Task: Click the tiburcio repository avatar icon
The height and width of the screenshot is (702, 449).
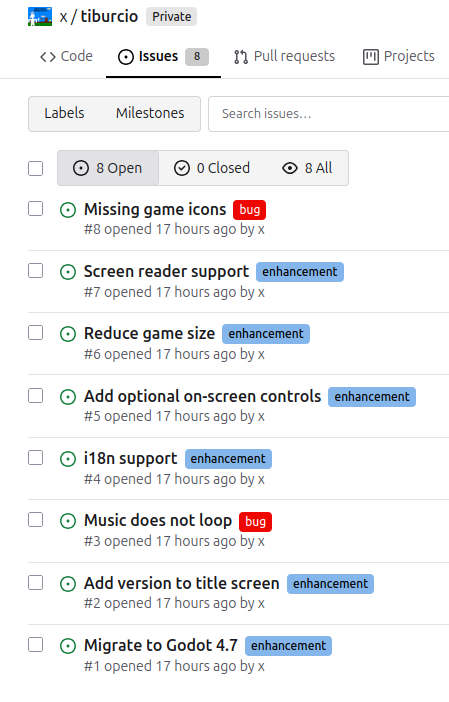Action: click(40, 17)
